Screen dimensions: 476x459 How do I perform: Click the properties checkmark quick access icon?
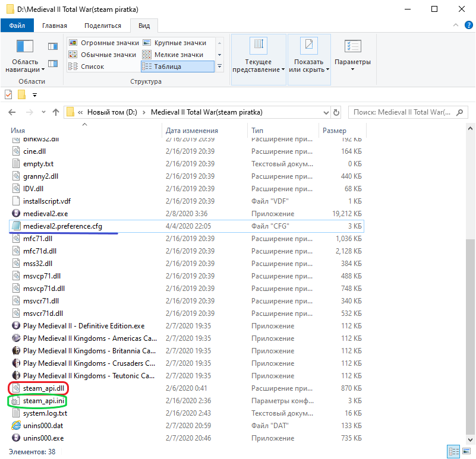click(x=8, y=95)
